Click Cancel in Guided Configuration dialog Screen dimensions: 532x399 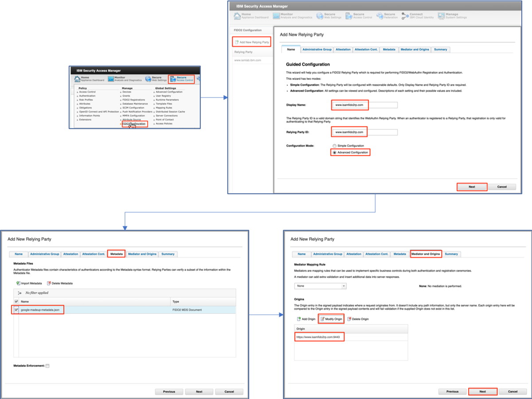click(502, 187)
